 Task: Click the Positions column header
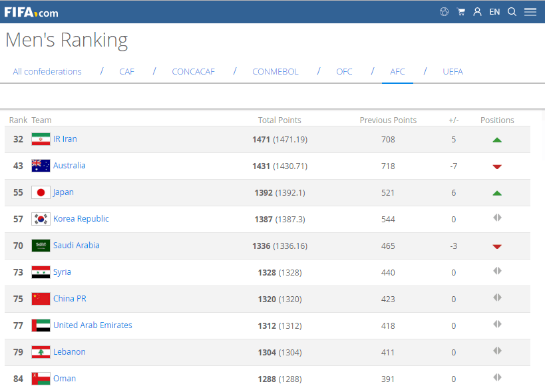(x=497, y=120)
